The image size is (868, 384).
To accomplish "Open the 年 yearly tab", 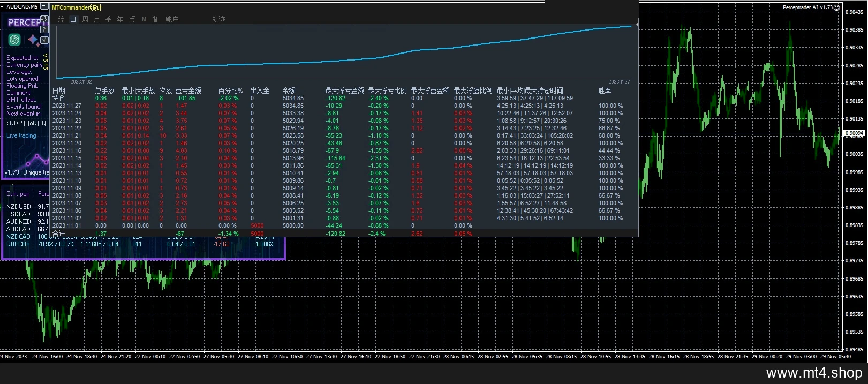I will 120,19.
